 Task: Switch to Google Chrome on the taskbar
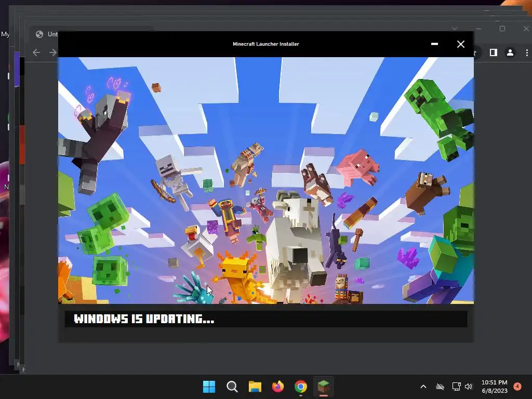click(301, 387)
